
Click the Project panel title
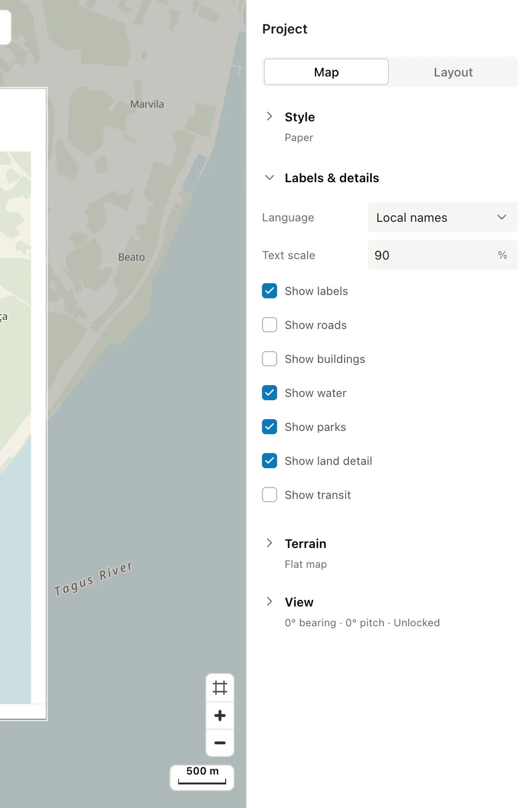click(x=284, y=29)
